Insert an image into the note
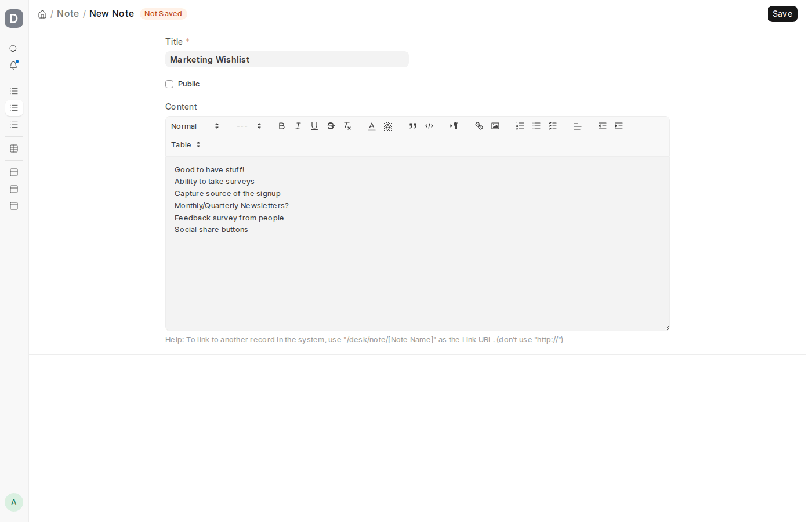This screenshot has width=812, height=522. (495, 126)
